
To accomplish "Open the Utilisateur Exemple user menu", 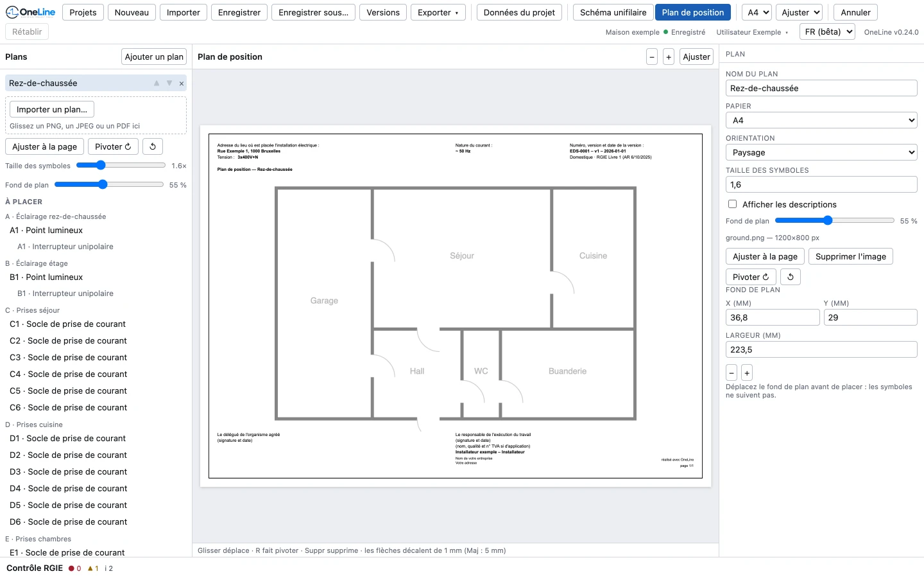I will click(x=752, y=32).
